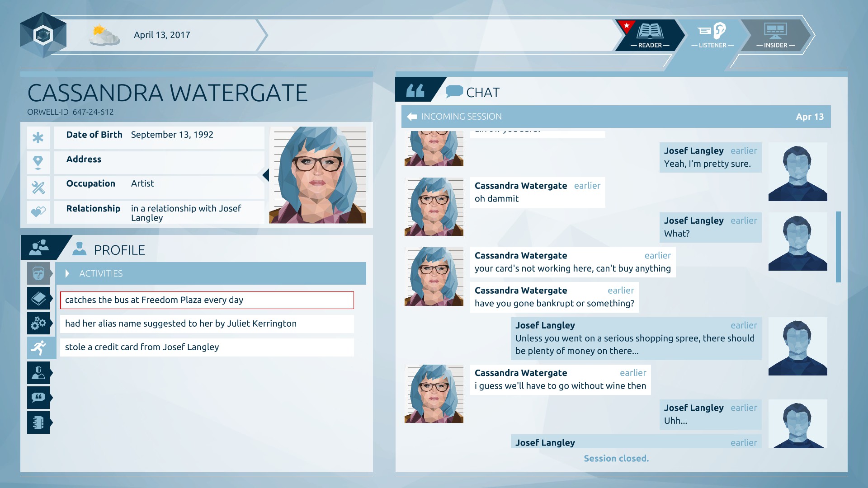This screenshot has height=488, width=868.
Task: Click the April 13, 2017 date
Action: [x=162, y=35]
